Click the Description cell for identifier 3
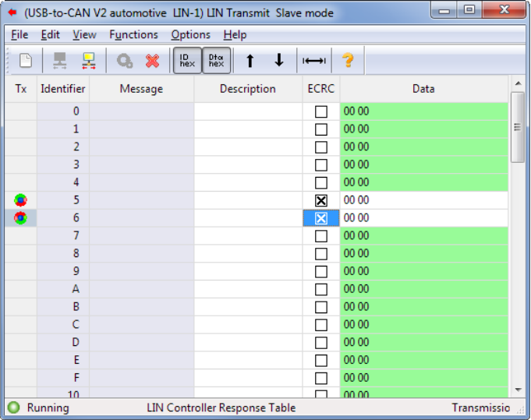Screen dimensions: 531x420 (248, 164)
